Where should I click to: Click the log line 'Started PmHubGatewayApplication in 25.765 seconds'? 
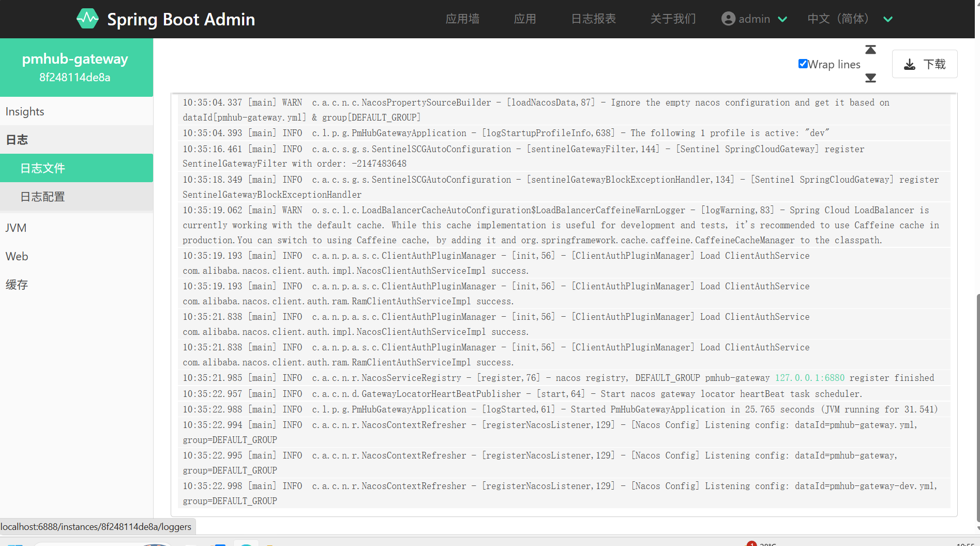tap(564, 409)
